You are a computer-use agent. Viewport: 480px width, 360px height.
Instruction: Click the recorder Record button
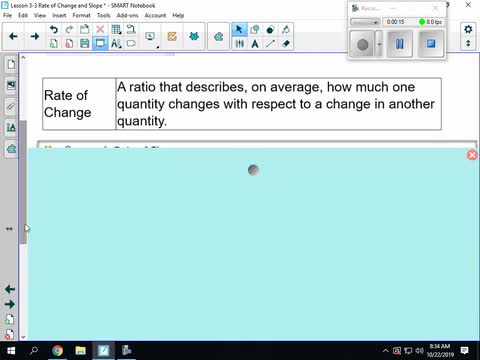pos(362,44)
